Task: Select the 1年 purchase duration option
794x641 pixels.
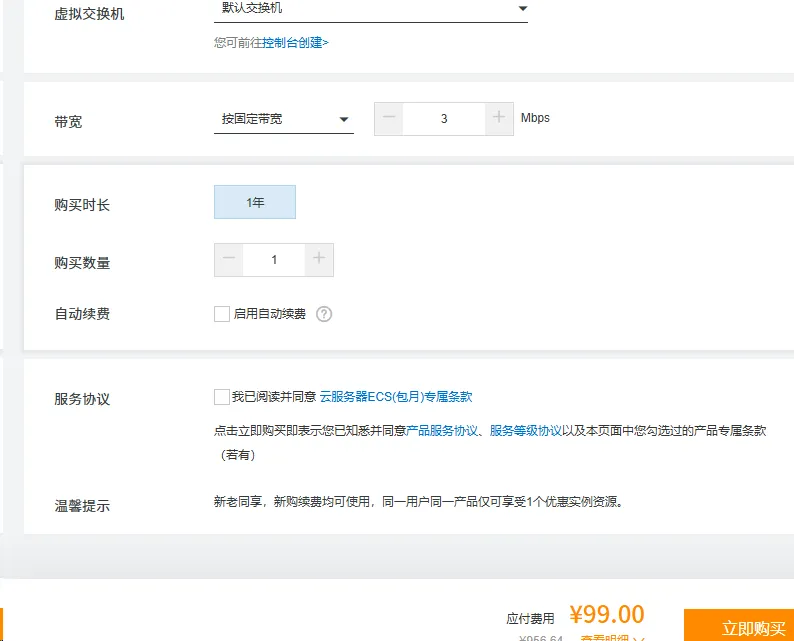Action: click(255, 203)
